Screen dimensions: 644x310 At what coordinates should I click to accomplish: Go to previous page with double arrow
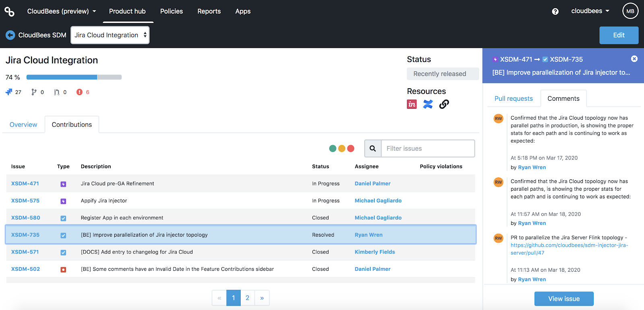point(219,298)
